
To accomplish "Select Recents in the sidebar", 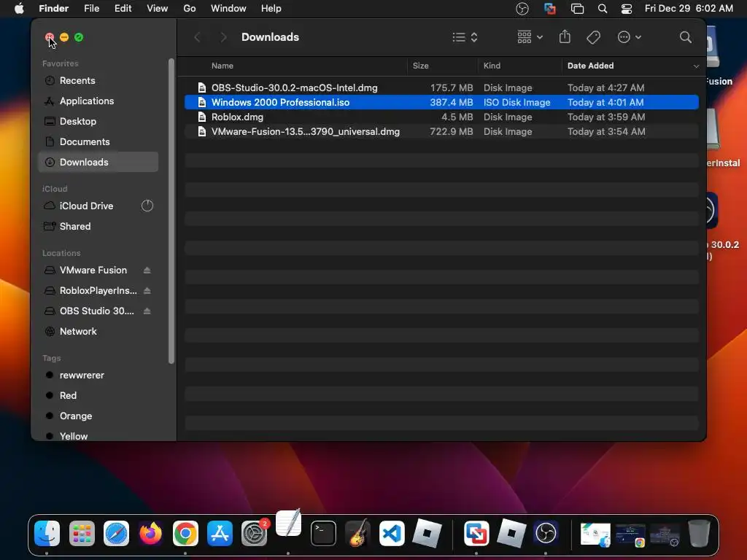I will [98, 80].
